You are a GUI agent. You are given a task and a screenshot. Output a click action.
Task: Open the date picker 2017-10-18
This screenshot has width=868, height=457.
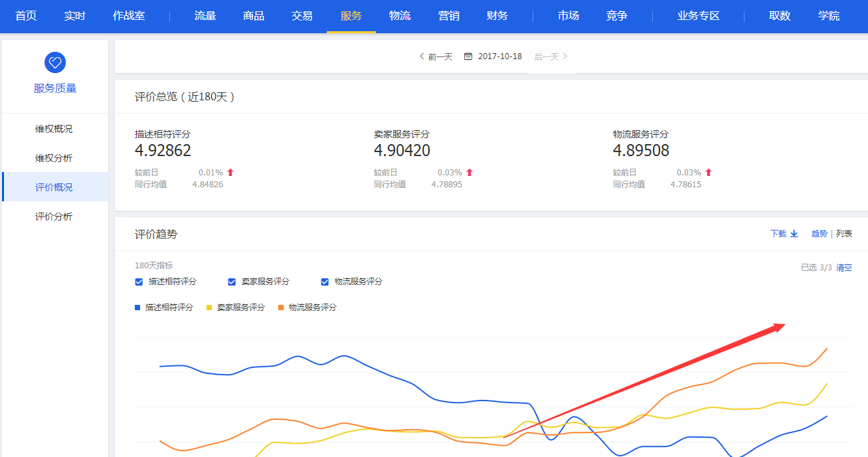pyautogui.click(x=501, y=56)
